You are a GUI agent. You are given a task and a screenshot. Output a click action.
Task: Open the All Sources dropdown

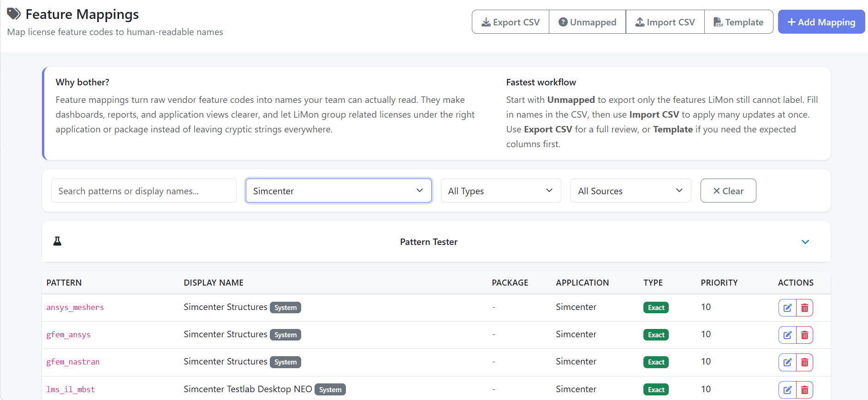click(x=630, y=191)
